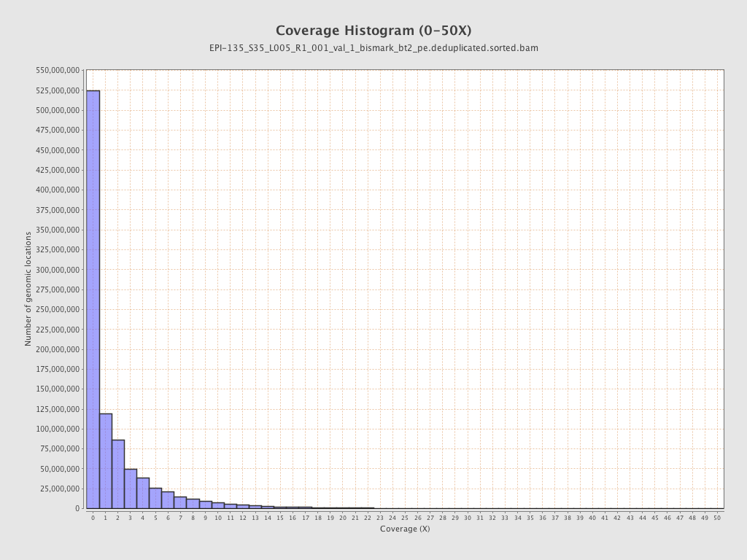Click the y-axis value 75,000,000

click(x=60, y=448)
